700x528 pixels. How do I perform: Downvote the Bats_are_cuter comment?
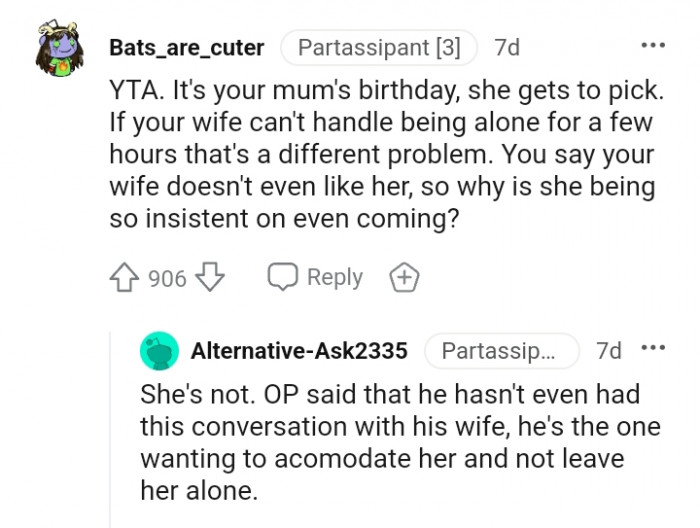pos(210,278)
